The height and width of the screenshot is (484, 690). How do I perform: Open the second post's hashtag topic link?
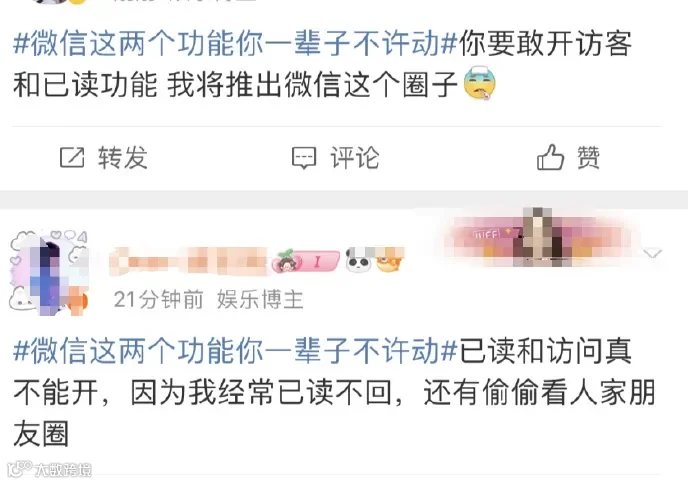click(235, 351)
